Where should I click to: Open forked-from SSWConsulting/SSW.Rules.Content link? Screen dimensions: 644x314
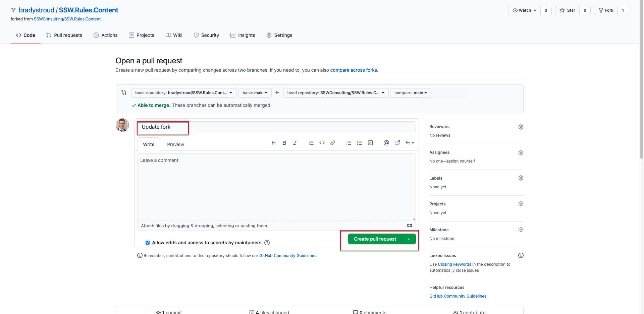click(67, 19)
